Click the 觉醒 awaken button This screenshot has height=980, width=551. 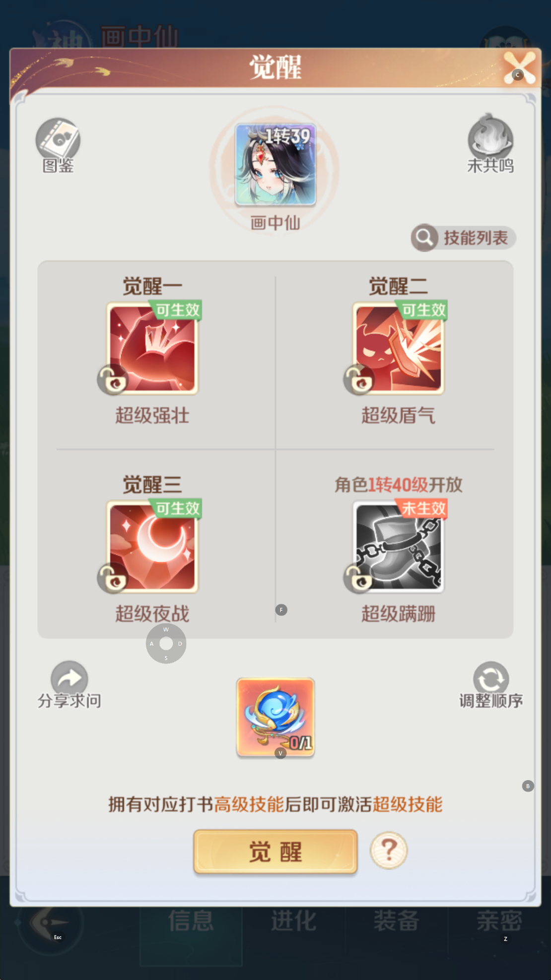(x=275, y=851)
